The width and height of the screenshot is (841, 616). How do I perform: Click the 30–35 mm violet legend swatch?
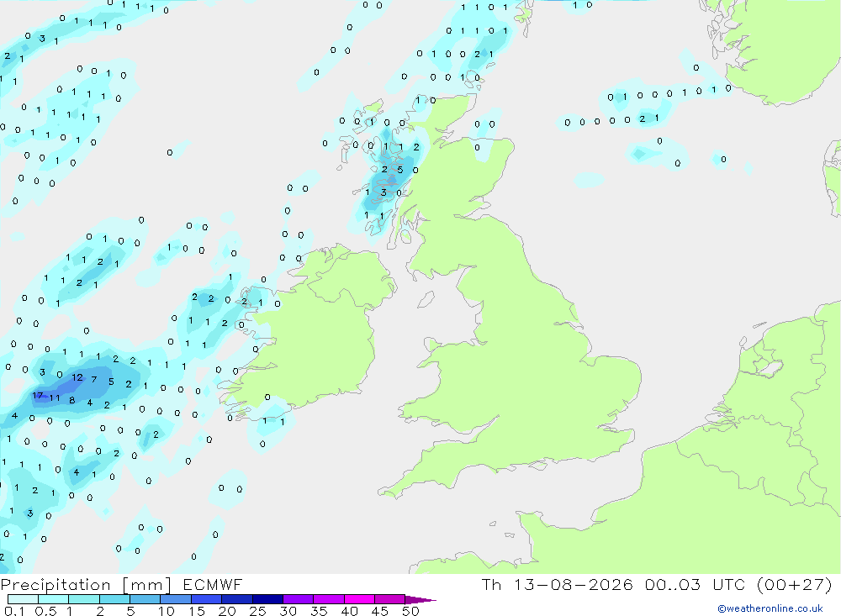[x=299, y=599]
